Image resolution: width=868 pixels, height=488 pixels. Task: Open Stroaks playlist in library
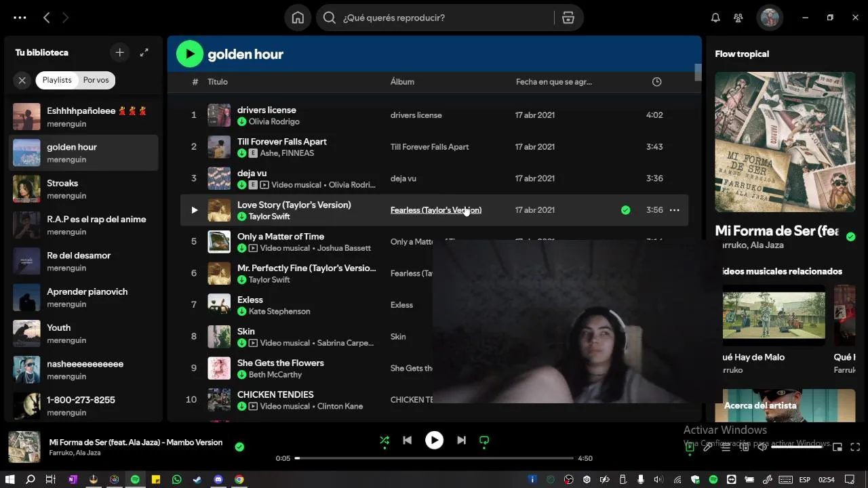(83, 189)
